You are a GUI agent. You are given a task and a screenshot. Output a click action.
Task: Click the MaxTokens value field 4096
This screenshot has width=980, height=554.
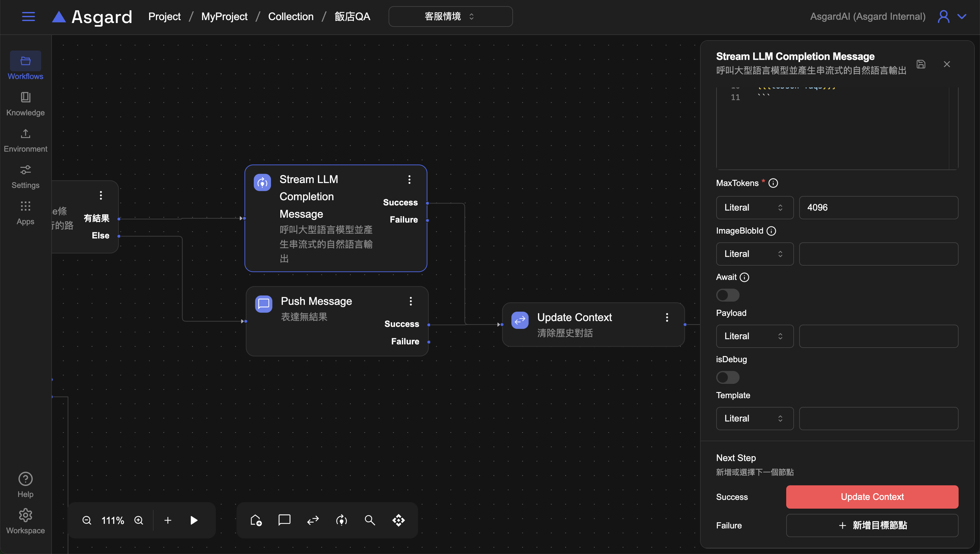[x=878, y=207]
